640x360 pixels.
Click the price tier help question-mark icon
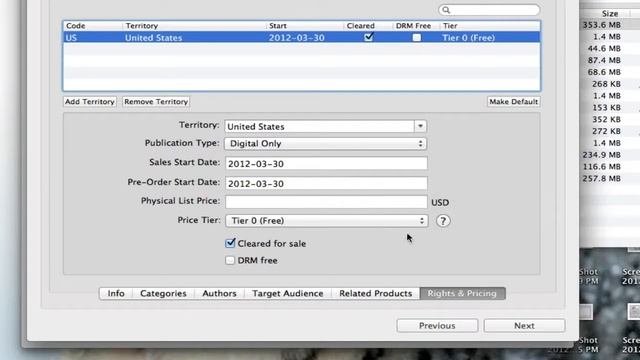(443, 221)
